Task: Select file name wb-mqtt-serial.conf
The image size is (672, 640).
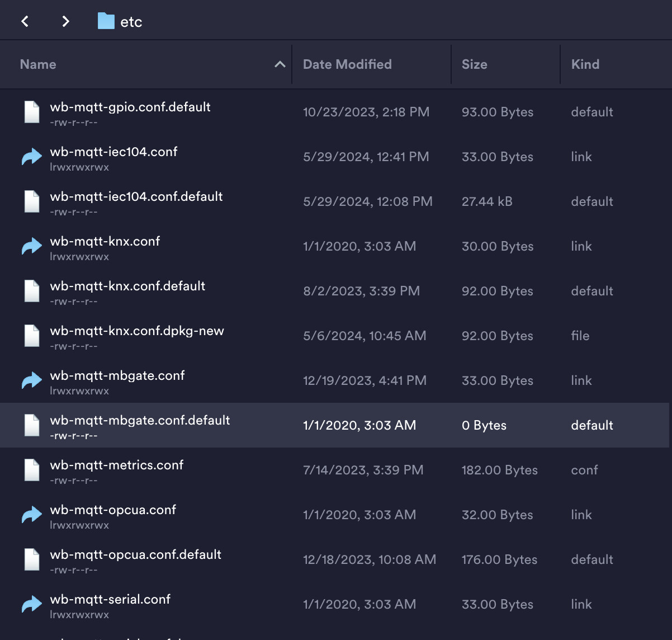Action: 110,599
